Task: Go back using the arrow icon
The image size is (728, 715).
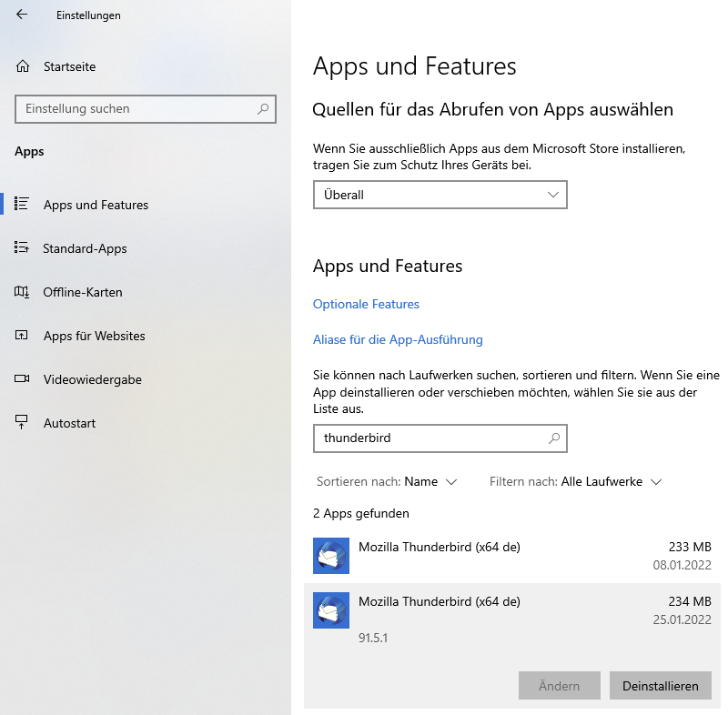Action: [21, 15]
